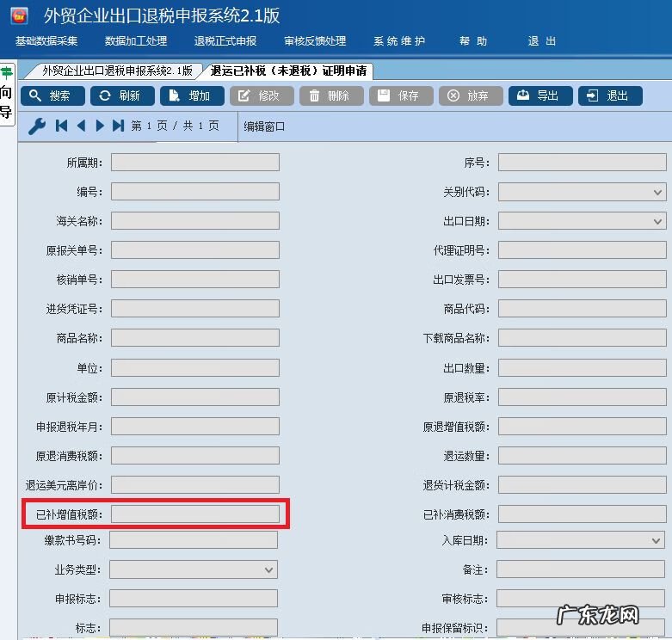
Task: Open 基础数据采集 menu
Action: point(46,41)
